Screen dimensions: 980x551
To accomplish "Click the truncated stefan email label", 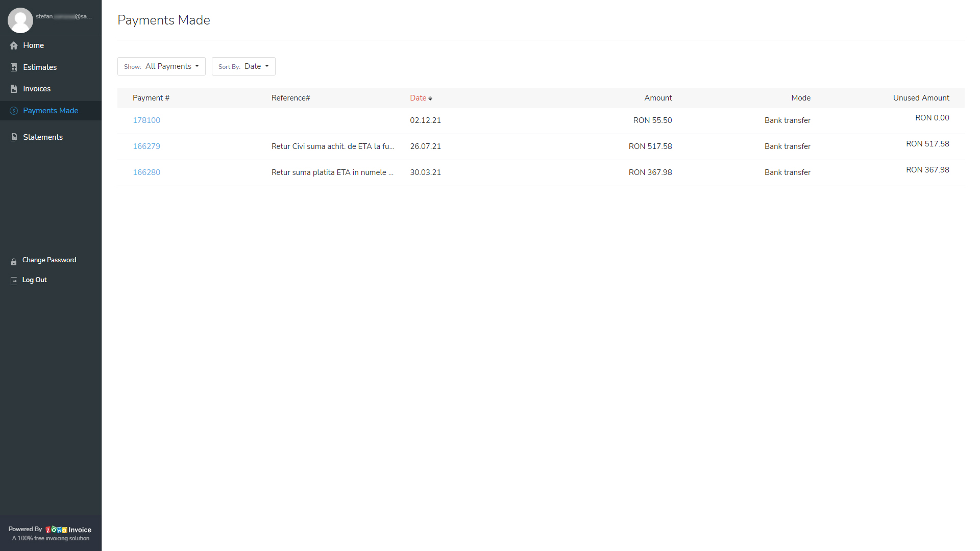I will pos(64,16).
